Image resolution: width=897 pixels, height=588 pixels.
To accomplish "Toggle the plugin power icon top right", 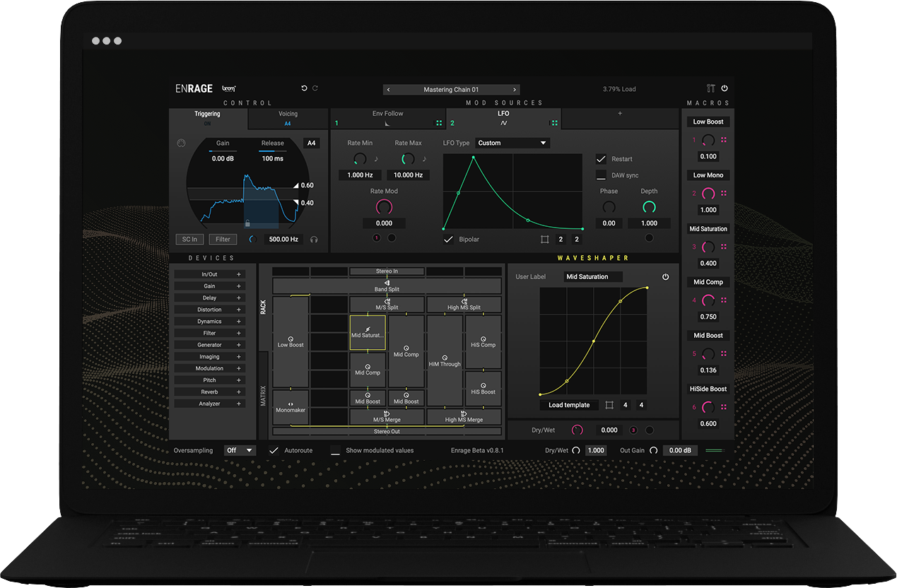I will [x=725, y=88].
